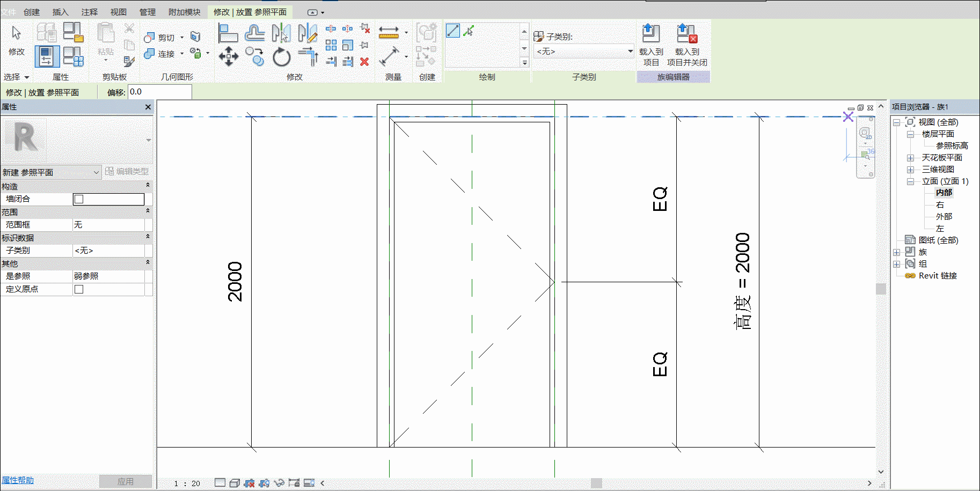Click the 属性帮助 link
The width and height of the screenshot is (980, 491).
coord(18,480)
